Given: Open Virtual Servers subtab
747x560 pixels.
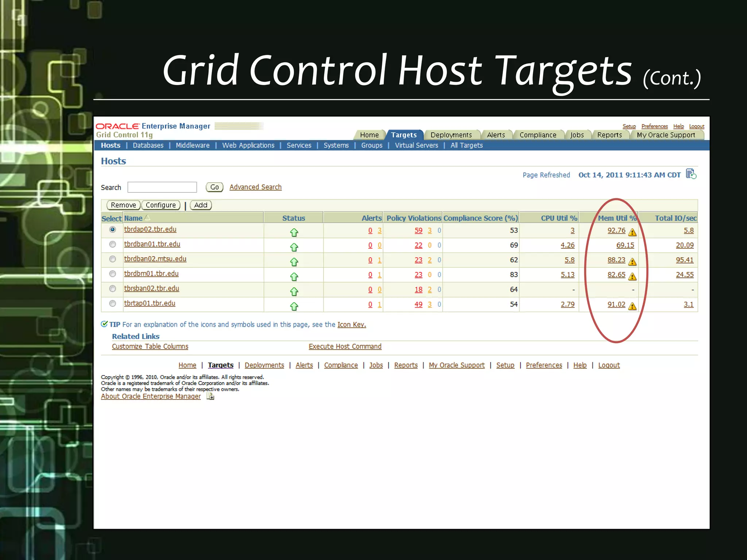Looking at the screenshot, I should tap(417, 145).
